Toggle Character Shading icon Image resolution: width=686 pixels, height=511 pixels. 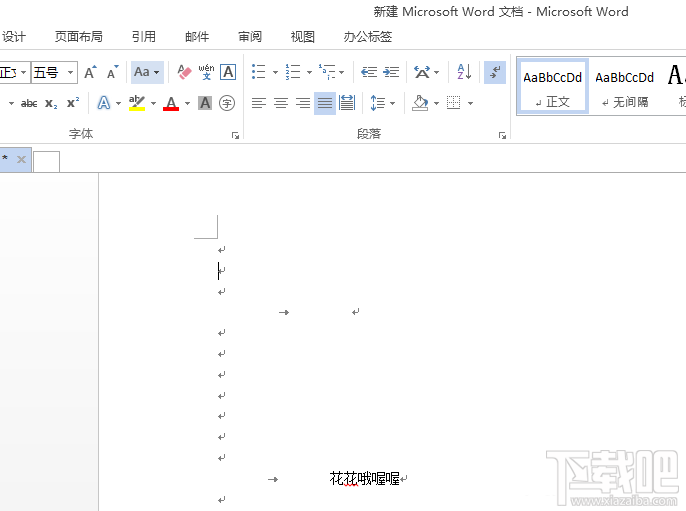205,103
